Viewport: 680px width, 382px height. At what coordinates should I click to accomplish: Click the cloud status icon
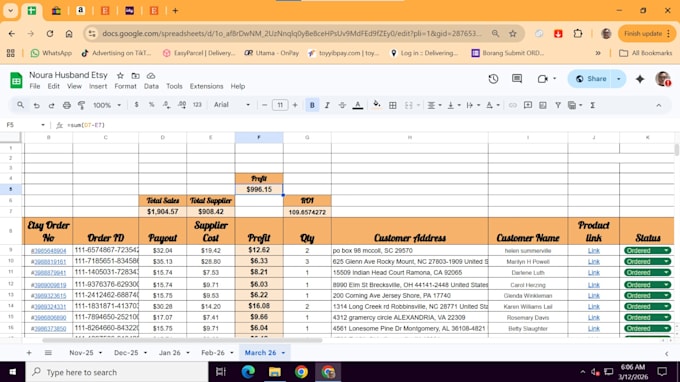(151, 75)
